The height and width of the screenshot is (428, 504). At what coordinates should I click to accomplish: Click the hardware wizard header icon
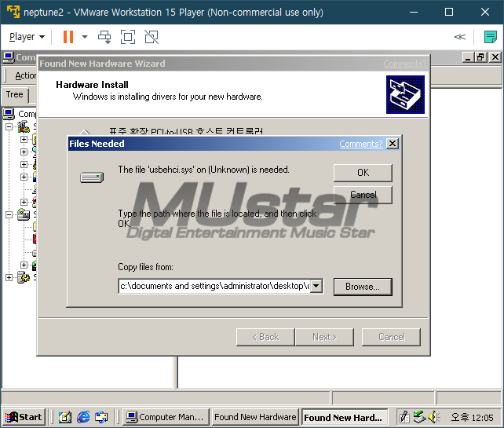coord(405,94)
